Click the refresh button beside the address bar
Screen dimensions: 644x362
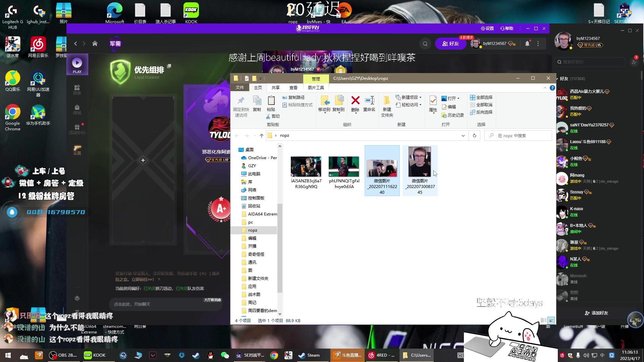[x=474, y=135]
